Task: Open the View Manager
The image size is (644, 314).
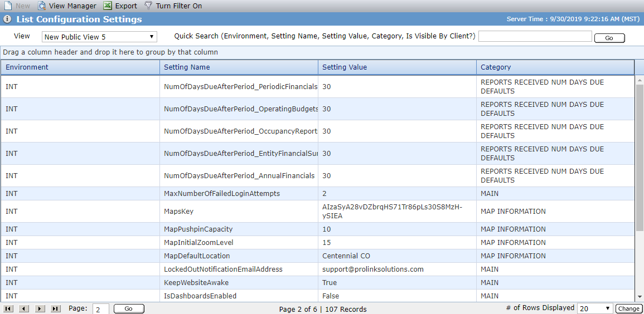Action: pyautogui.click(x=67, y=6)
